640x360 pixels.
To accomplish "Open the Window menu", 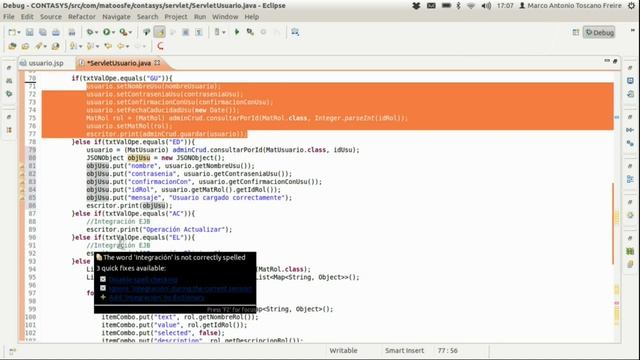I will pos(225,17).
